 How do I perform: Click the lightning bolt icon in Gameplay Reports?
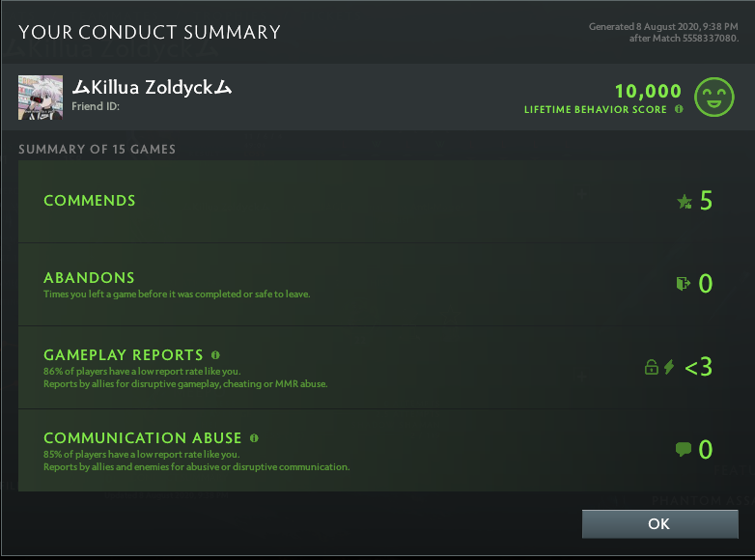(x=669, y=367)
